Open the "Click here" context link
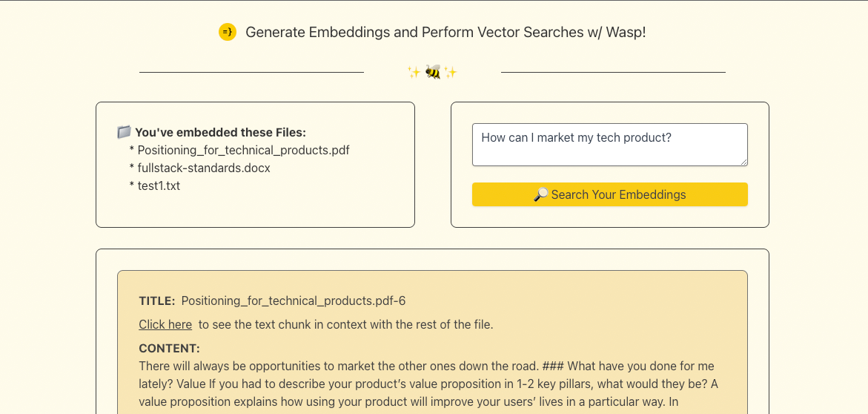The width and height of the screenshot is (868, 414). [165, 324]
